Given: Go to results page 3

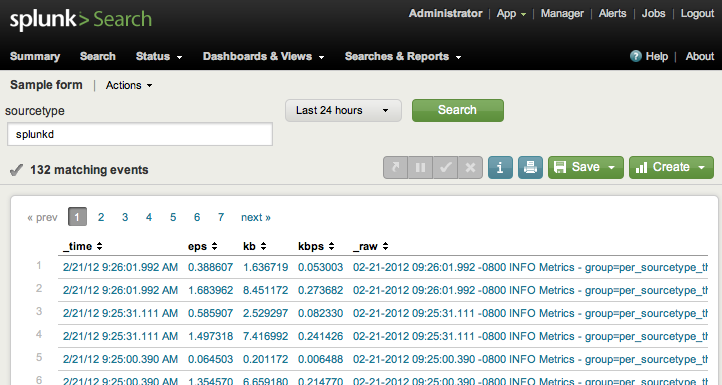Looking at the screenshot, I should click(125, 217).
